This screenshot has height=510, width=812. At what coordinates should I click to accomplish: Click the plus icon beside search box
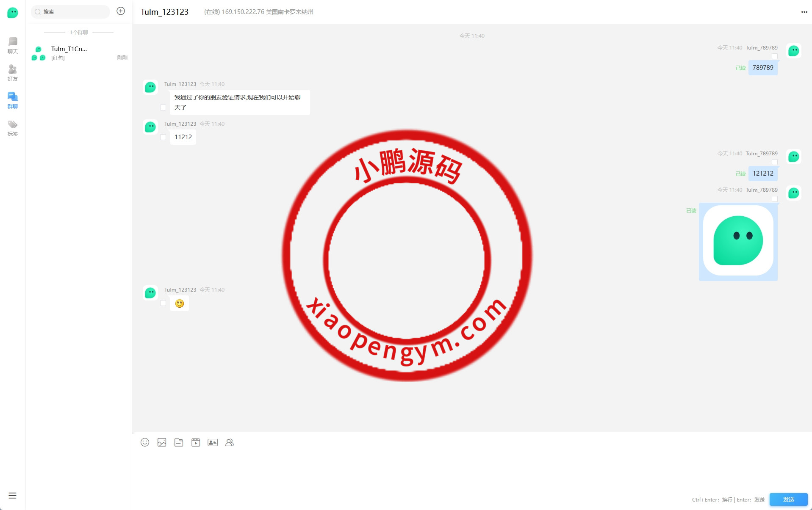pos(121,11)
